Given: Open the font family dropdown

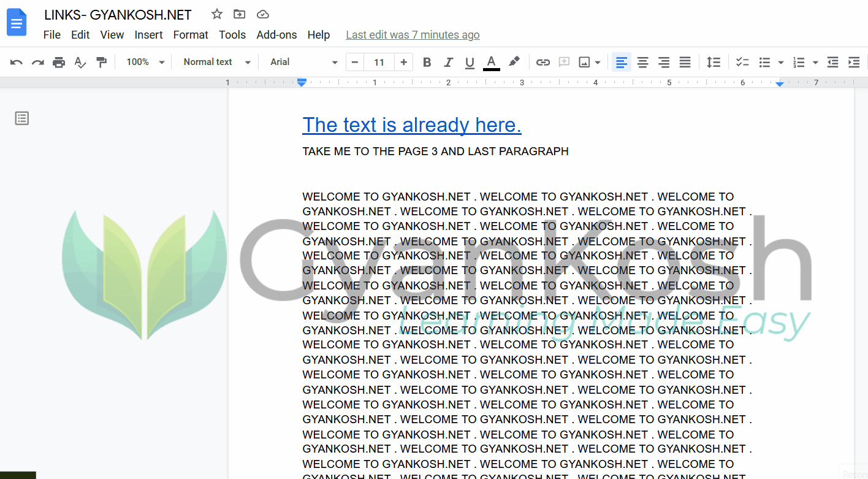Looking at the screenshot, I should pyautogui.click(x=302, y=62).
